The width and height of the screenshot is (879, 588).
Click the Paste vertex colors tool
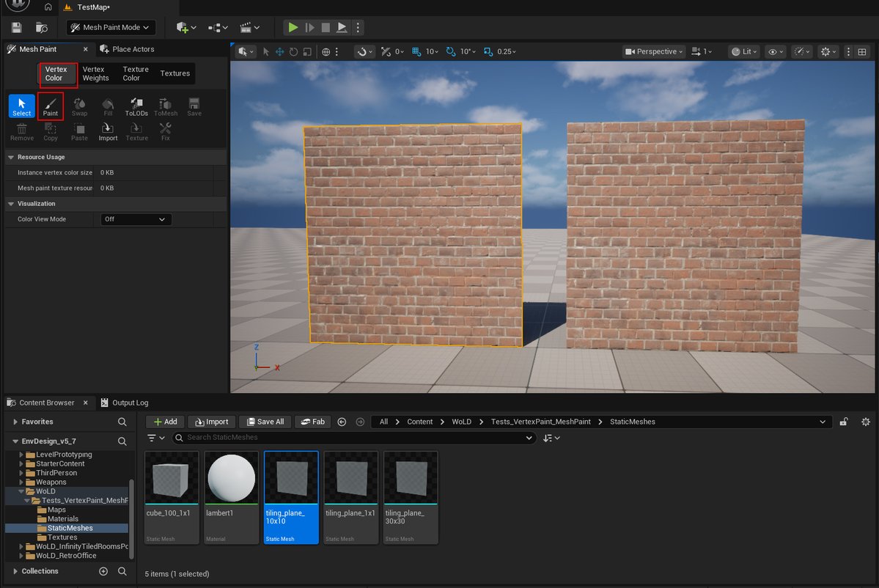(80, 132)
